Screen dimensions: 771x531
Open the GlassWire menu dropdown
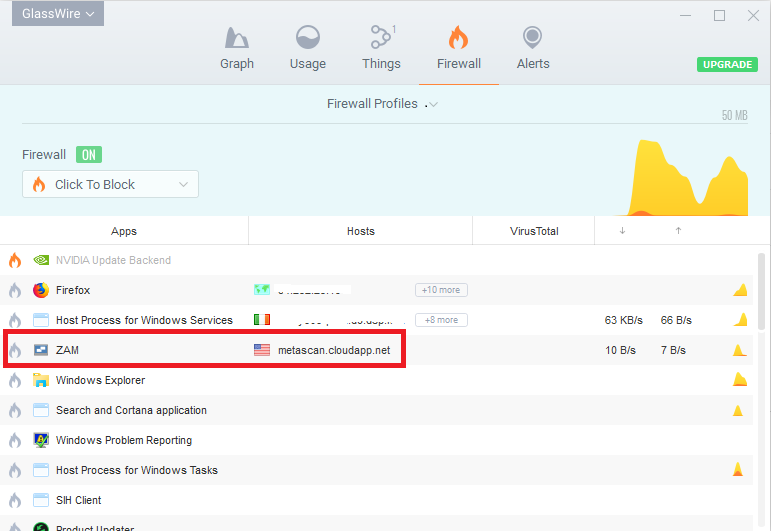pyautogui.click(x=58, y=13)
